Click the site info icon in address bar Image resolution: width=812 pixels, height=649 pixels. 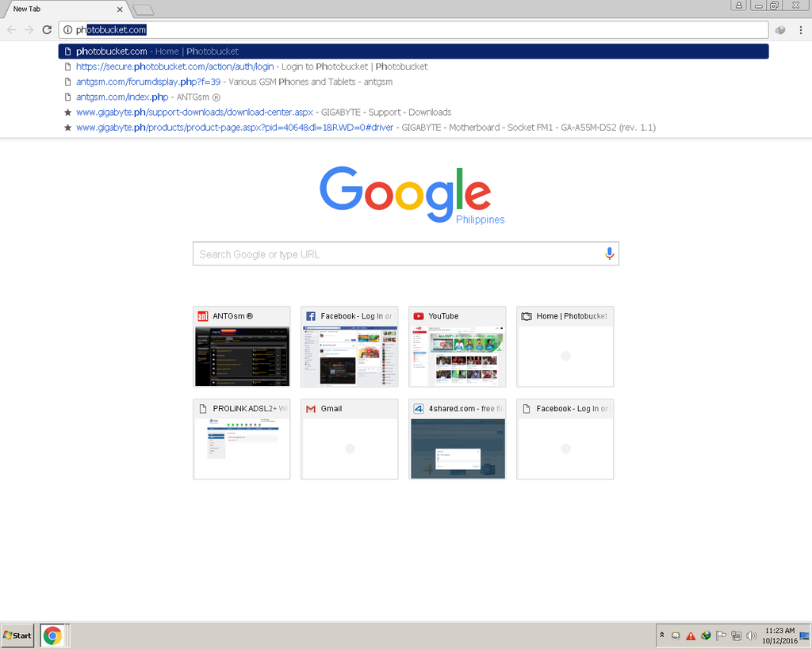point(67,30)
